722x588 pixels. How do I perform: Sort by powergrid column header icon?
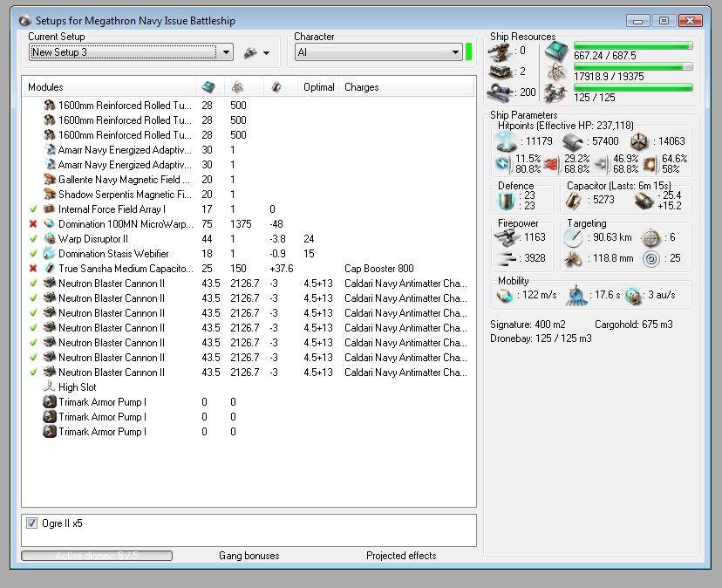point(237,86)
